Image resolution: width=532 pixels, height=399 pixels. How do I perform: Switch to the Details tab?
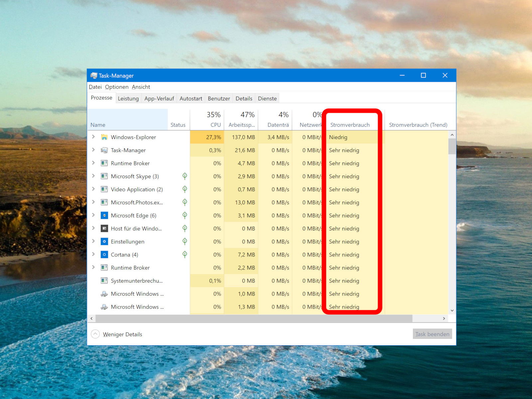pos(244,98)
